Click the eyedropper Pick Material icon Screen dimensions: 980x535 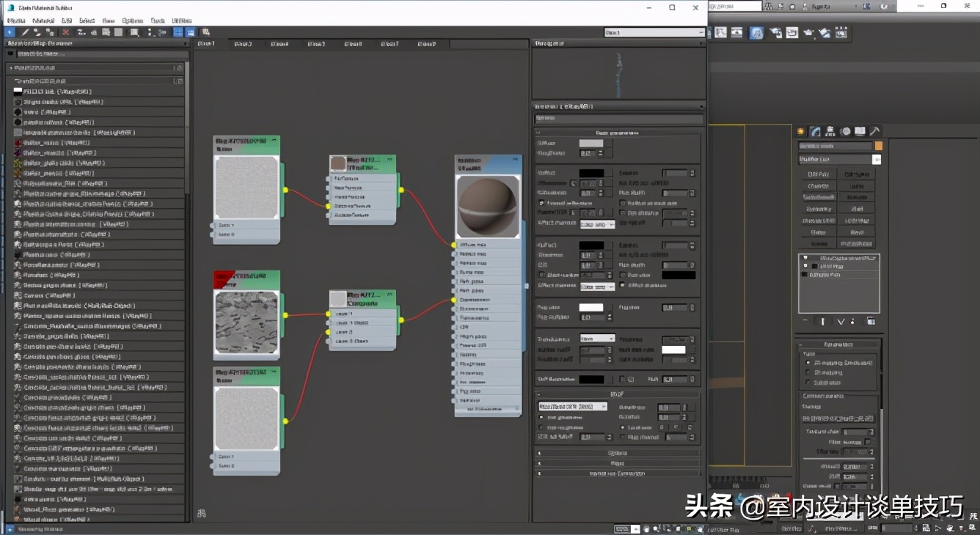[x=25, y=32]
